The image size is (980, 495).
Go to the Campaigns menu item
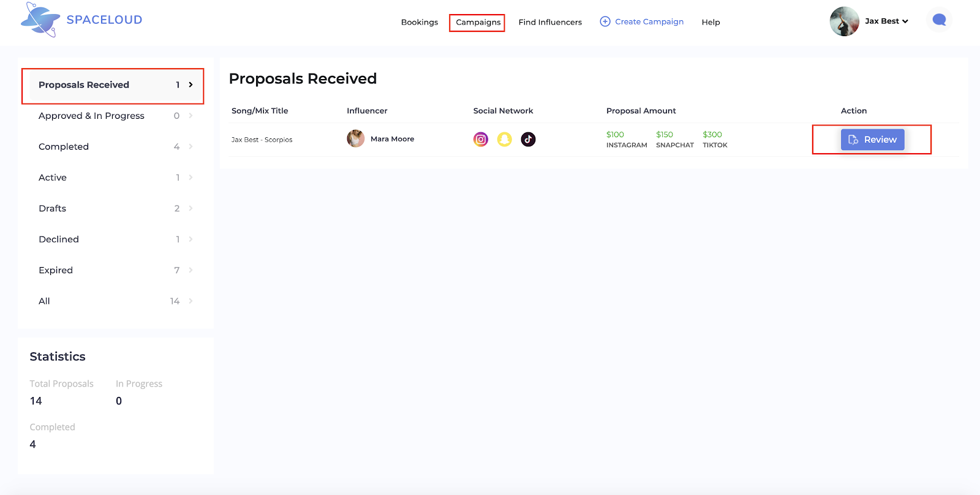(x=478, y=22)
